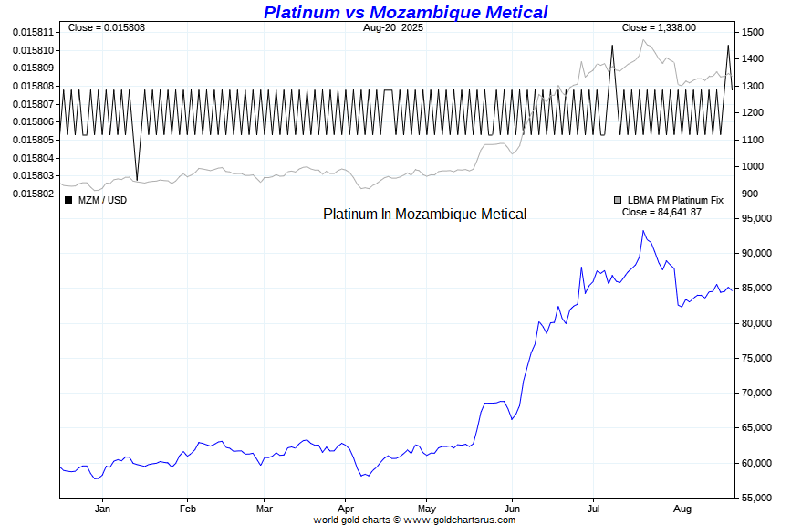Click the black MZM / USD legend square

point(68,200)
